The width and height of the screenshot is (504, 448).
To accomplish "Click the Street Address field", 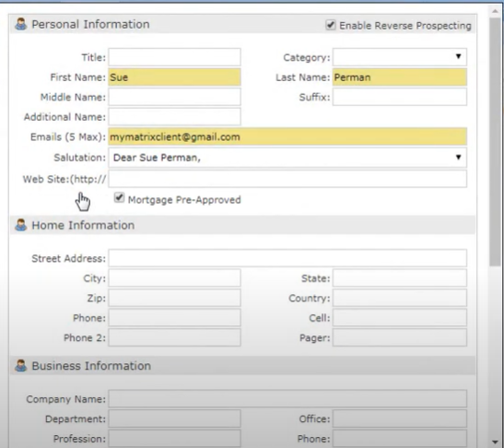I will coord(287,258).
